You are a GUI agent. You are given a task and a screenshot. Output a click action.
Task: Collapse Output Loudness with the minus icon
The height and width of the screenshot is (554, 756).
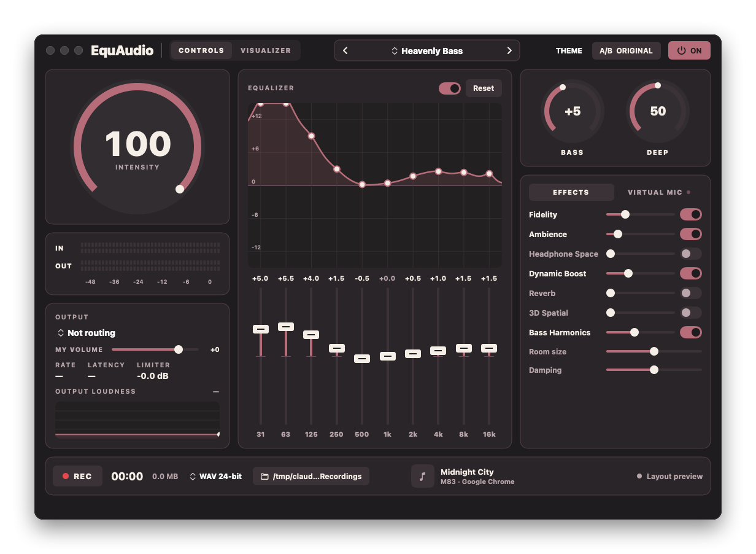[x=216, y=392]
